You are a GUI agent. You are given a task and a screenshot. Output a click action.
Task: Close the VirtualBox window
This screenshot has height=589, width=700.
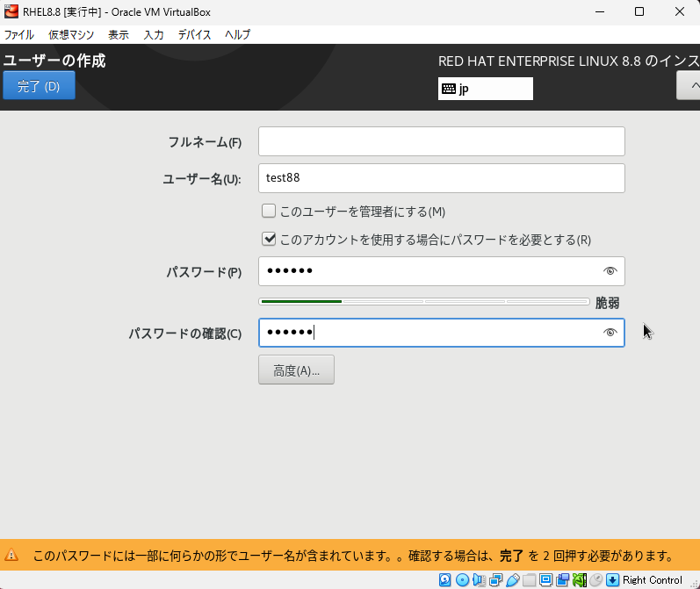pos(680,11)
